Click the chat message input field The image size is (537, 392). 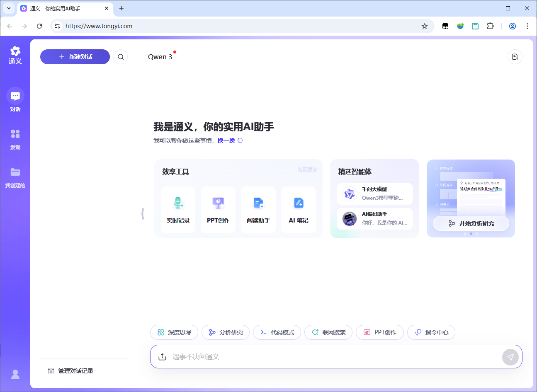[x=332, y=357]
